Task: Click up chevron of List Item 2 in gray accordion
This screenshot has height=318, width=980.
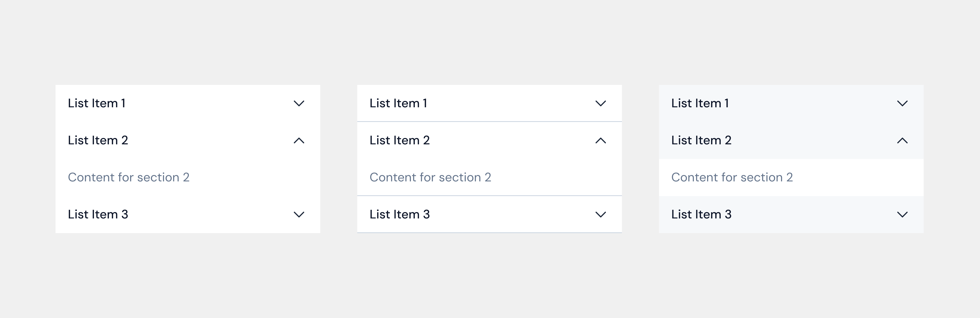Action: point(902,140)
